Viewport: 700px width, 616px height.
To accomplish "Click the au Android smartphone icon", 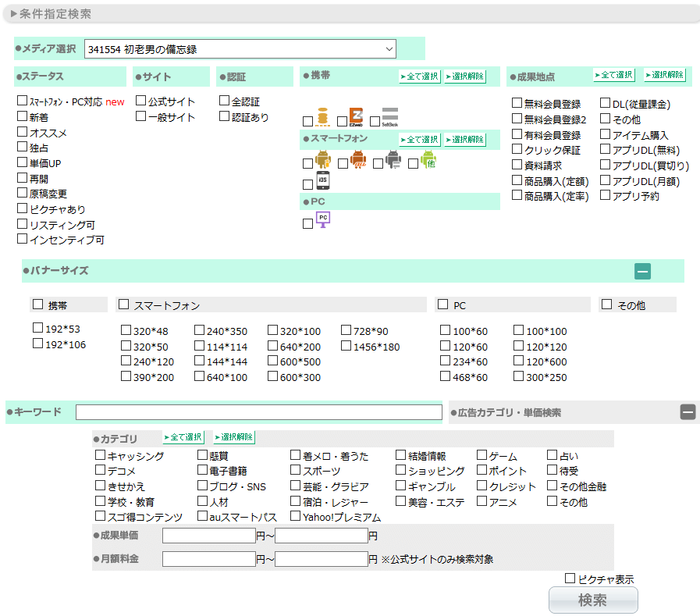I will tap(358, 159).
